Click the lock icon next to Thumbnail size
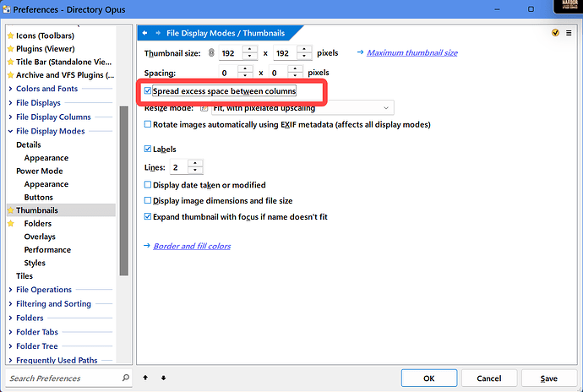 [x=211, y=53]
